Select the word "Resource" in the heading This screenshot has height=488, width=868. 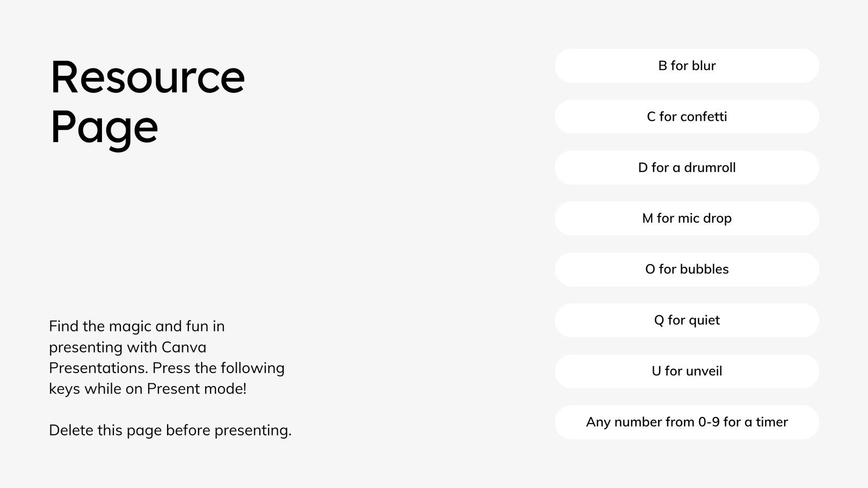[x=148, y=78]
